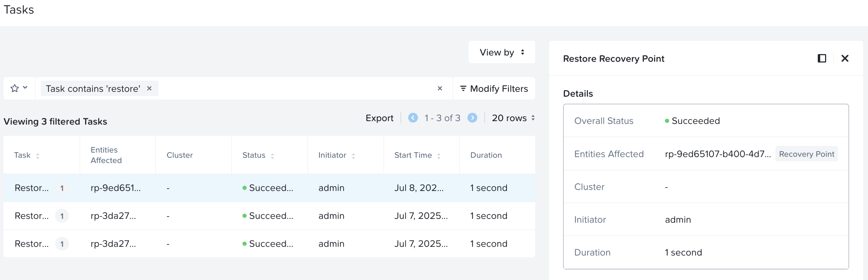Viewport: 868px width, 280px height.
Task: Open the View by dropdown
Action: point(501,52)
